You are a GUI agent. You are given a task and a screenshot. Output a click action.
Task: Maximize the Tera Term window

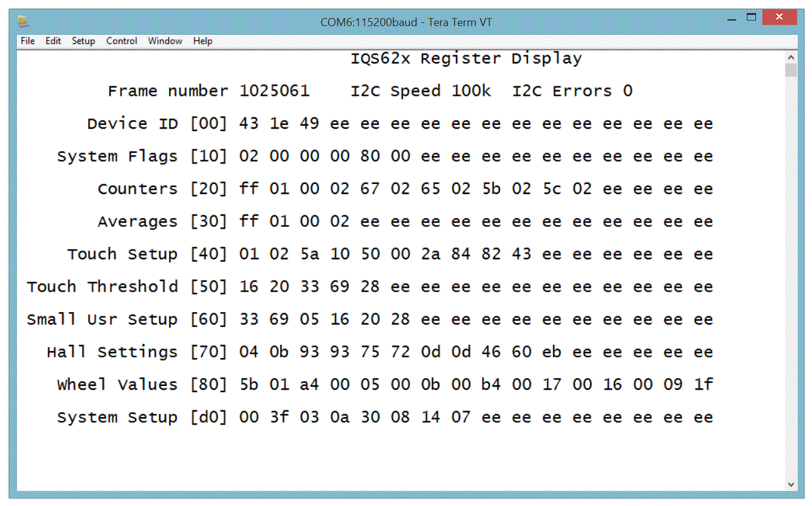tap(752, 17)
